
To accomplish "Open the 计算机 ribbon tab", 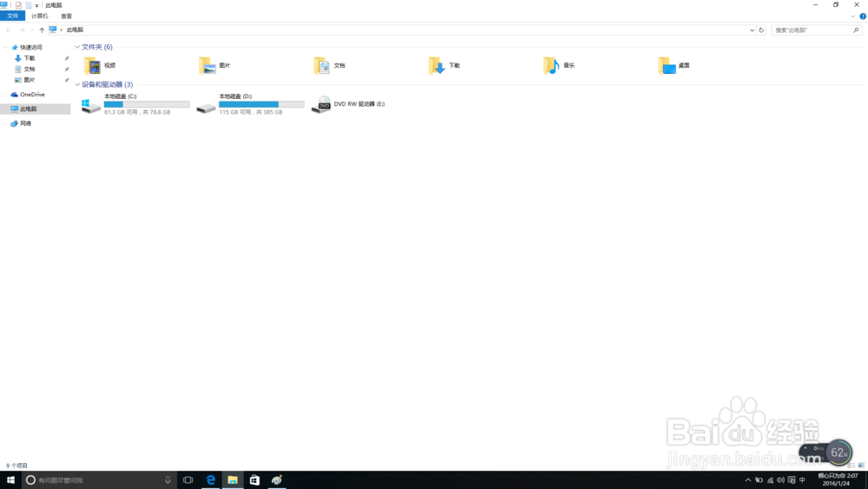I will 40,16.
